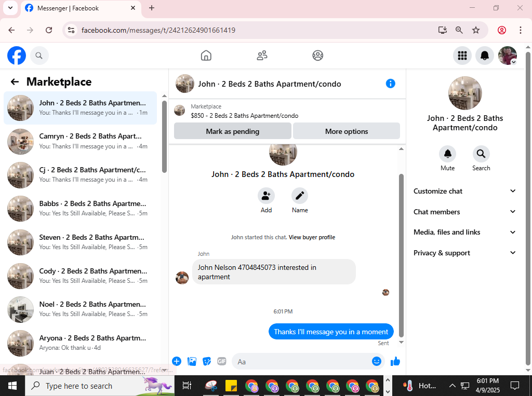Open more actions blue plus icon
532x396 pixels.
pyautogui.click(x=177, y=361)
